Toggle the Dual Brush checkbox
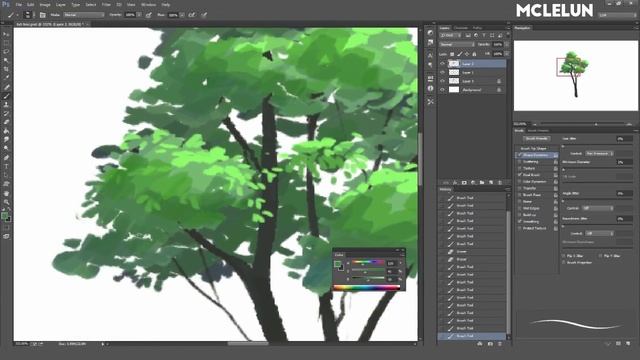This screenshot has width=640, height=360. coord(520,175)
